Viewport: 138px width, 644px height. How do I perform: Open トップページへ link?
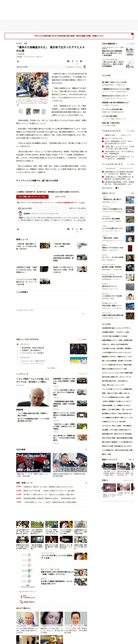[x=83, y=374]
